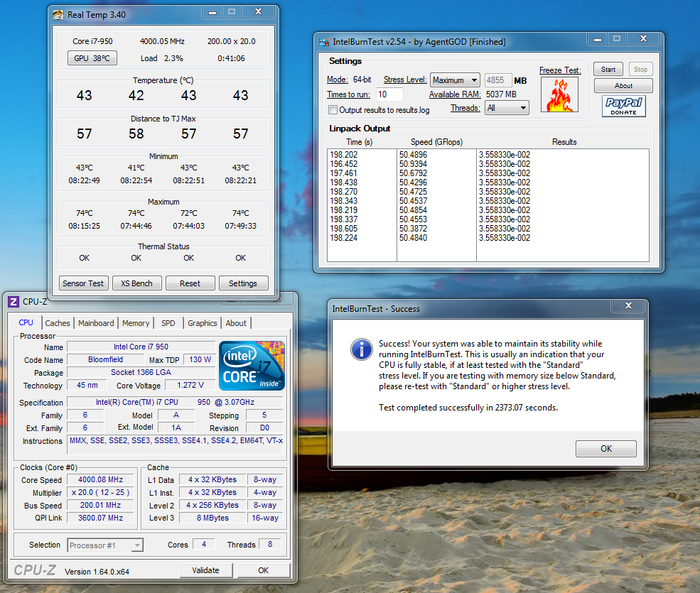The height and width of the screenshot is (593, 700).
Task: Open the Stress Level dropdown
Action: coord(455,80)
